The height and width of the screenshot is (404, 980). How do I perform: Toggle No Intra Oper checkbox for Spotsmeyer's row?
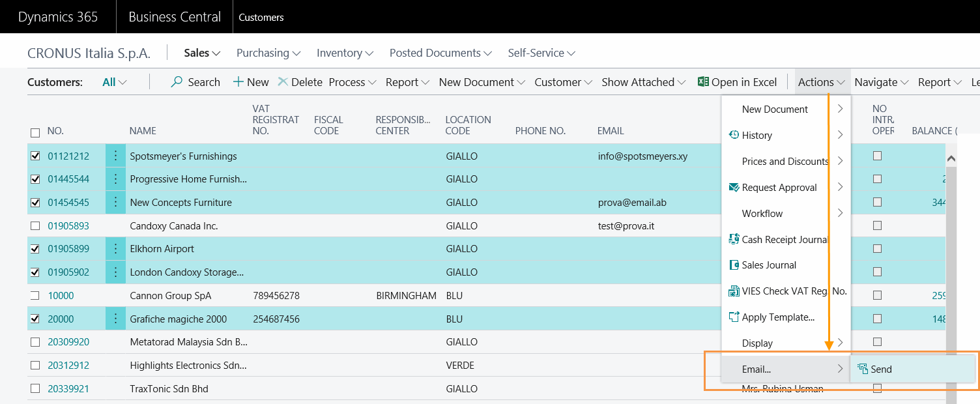[x=877, y=156]
